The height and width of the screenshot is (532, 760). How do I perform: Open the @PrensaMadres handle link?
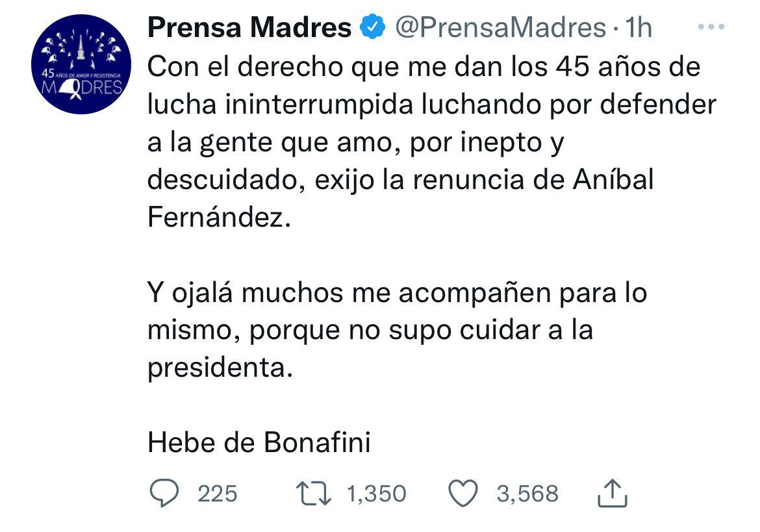tap(500, 28)
